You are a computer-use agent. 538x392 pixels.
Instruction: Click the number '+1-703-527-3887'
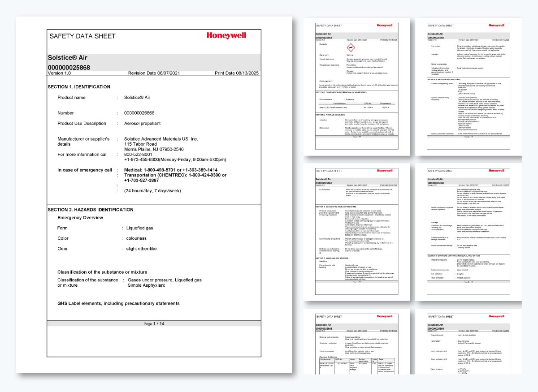click(x=141, y=180)
